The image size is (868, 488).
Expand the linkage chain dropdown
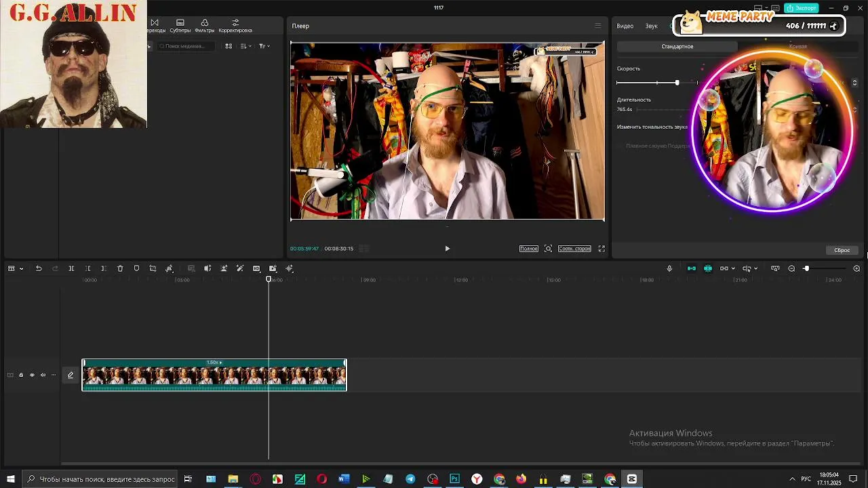tap(733, 268)
